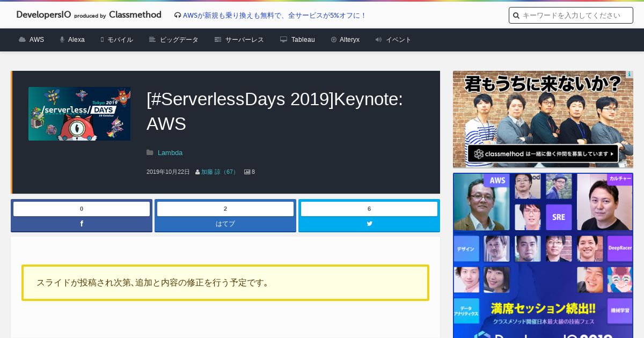Click the yellow notice about slides update
Screen dimensions: 644x338
[225, 283]
